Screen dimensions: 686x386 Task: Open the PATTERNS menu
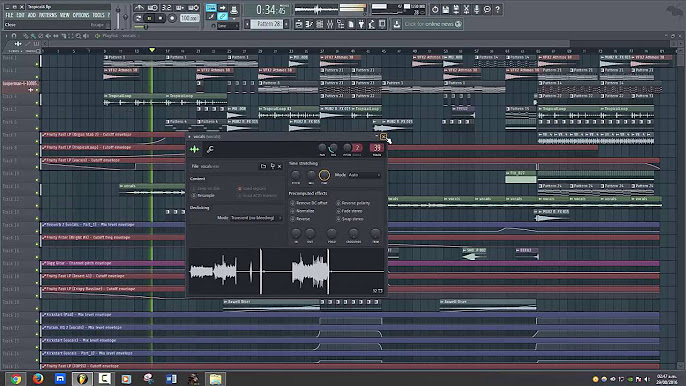[x=48, y=15]
